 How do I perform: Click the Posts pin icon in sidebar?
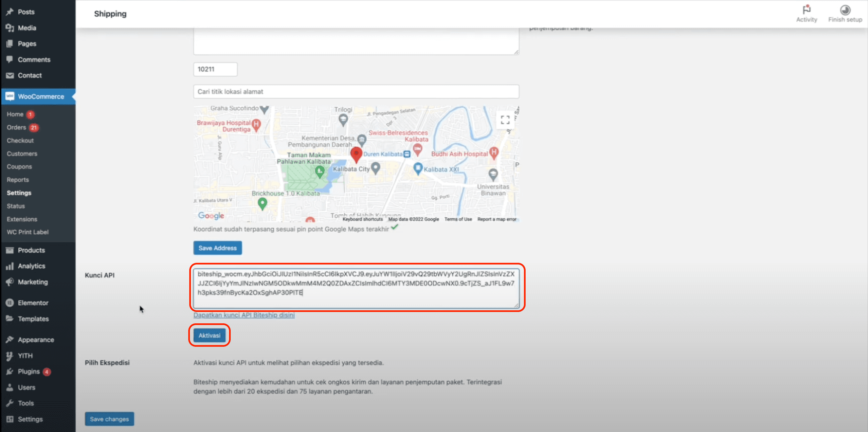pos(10,12)
